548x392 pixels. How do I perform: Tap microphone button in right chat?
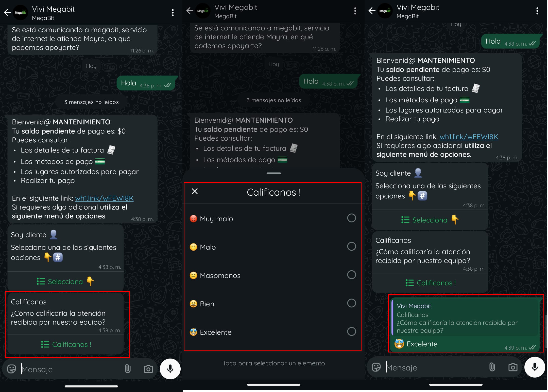(x=535, y=367)
